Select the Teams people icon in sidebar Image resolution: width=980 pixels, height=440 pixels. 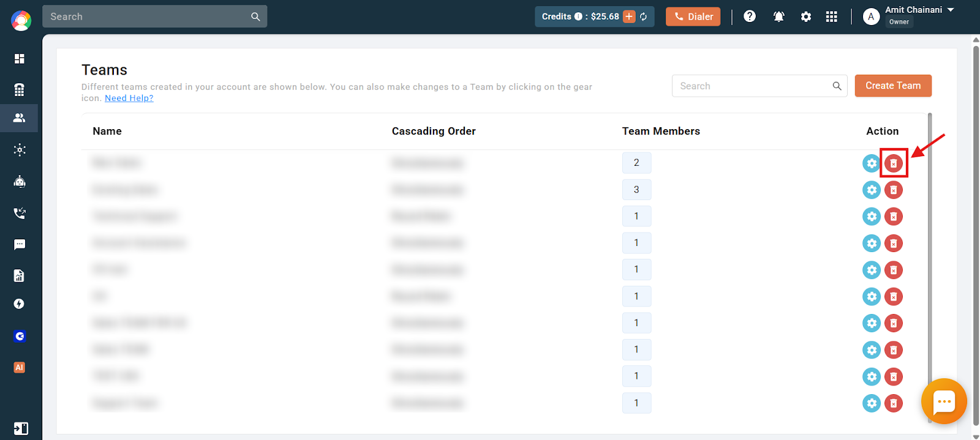(x=20, y=117)
